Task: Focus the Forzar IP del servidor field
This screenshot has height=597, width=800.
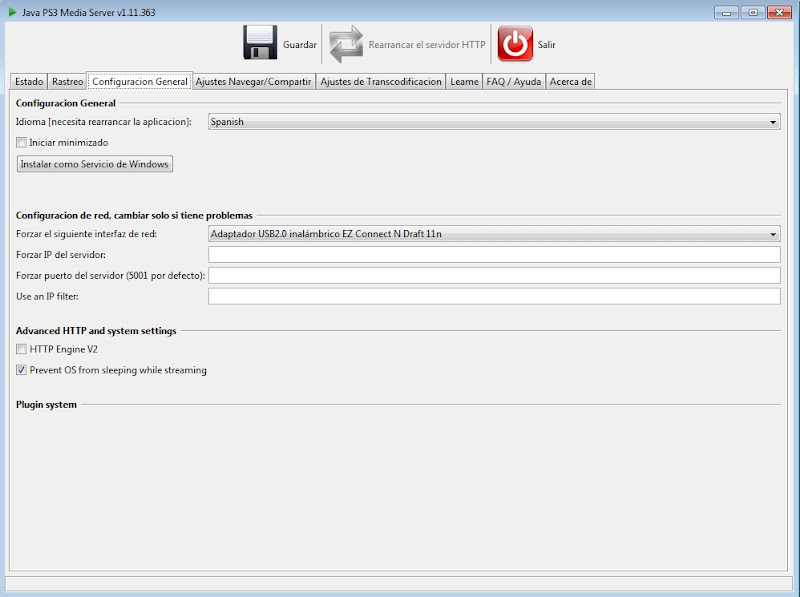Action: (494, 255)
